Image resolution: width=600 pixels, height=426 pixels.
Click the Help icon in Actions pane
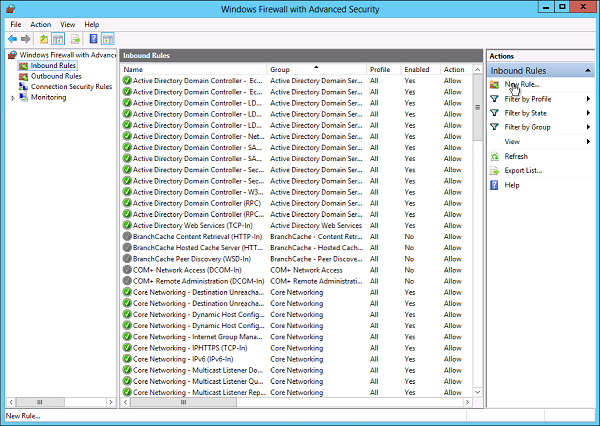[x=494, y=185]
